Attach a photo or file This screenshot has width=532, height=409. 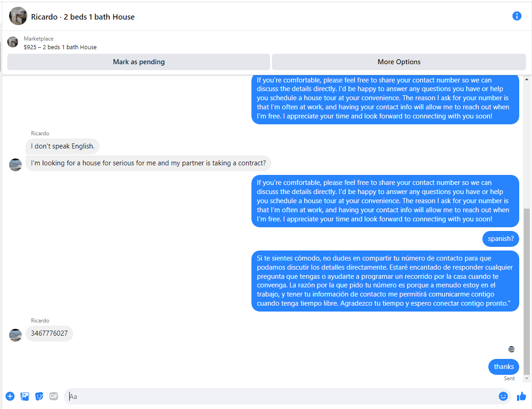point(25,396)
